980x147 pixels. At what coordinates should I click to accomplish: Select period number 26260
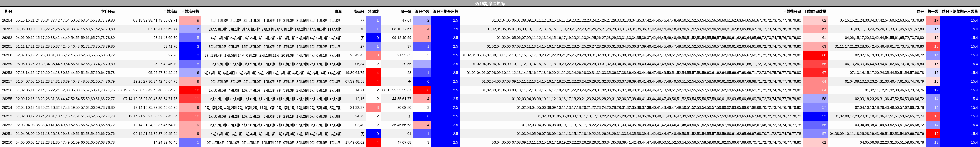click(x=7, y=55)
